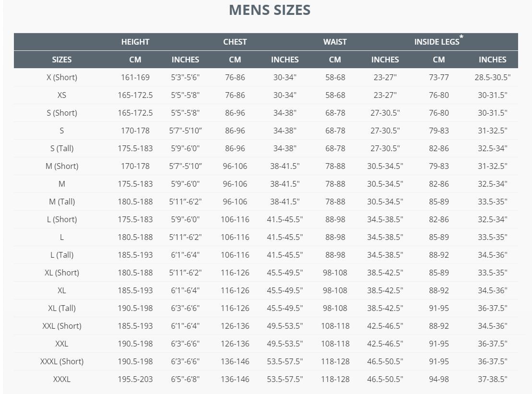532x394 pixels.
Task: Select the CHEST column group header
Action: (235, 42)
